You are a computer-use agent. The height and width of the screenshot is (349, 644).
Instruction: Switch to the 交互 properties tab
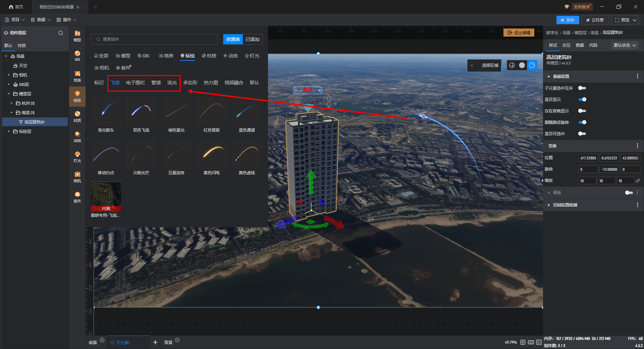(x=566, y=45)
